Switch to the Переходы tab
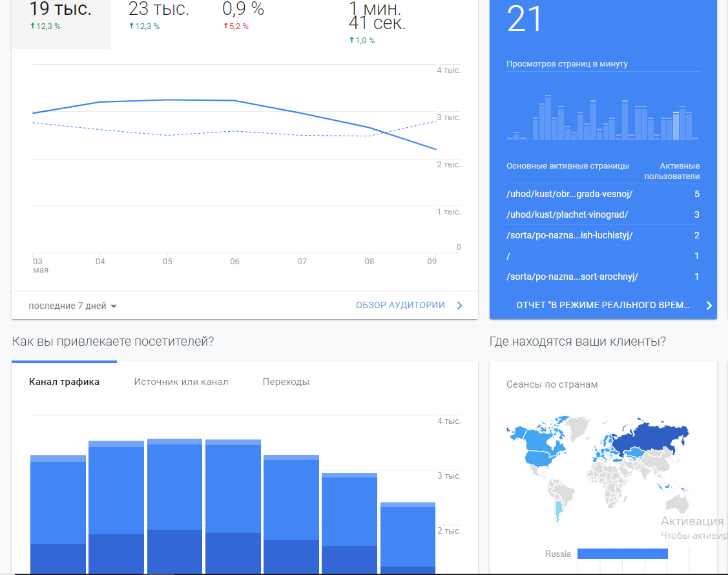This screenshot has height=575, width=728. pyautogui.click(x=286, y=382)
